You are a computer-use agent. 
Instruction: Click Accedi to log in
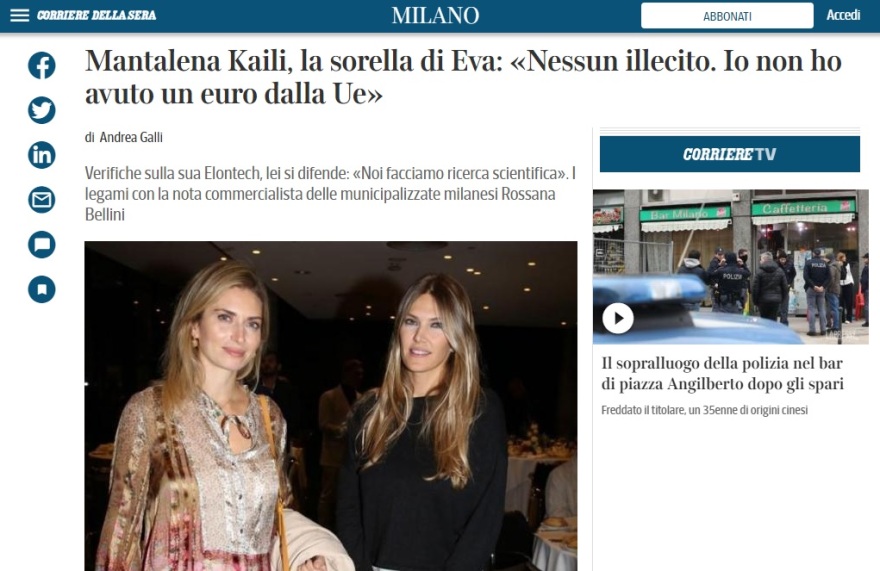843,15
